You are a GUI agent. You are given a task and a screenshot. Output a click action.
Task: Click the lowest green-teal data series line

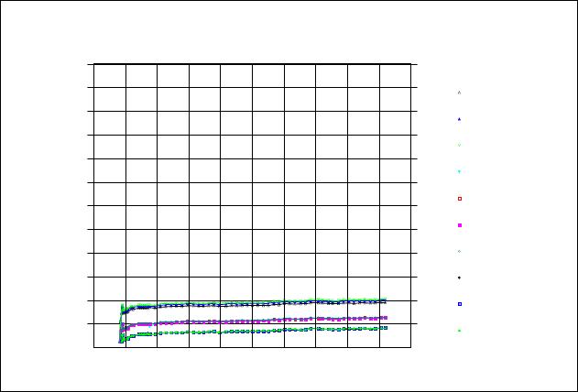click(253, 332)
